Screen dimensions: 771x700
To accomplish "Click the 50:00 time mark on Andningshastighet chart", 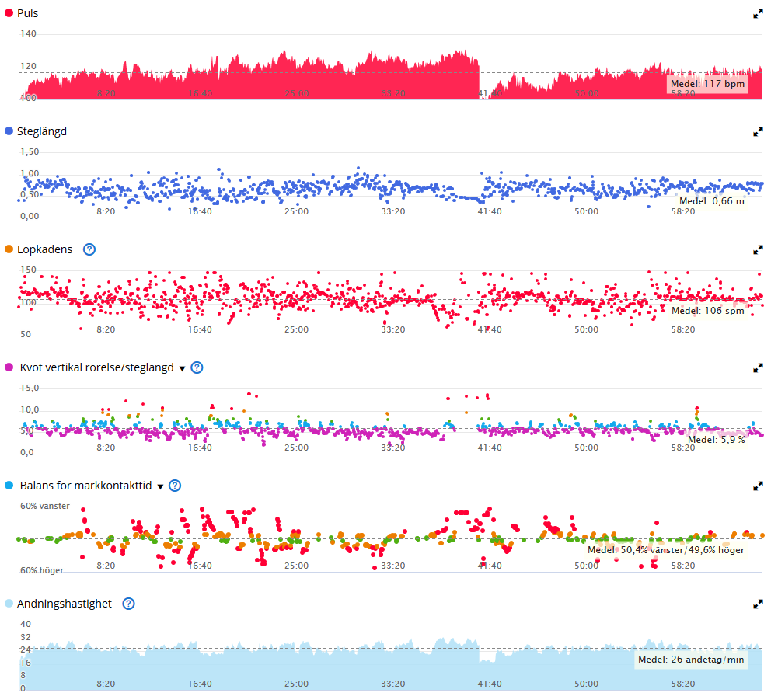I will tap(587, 684).
